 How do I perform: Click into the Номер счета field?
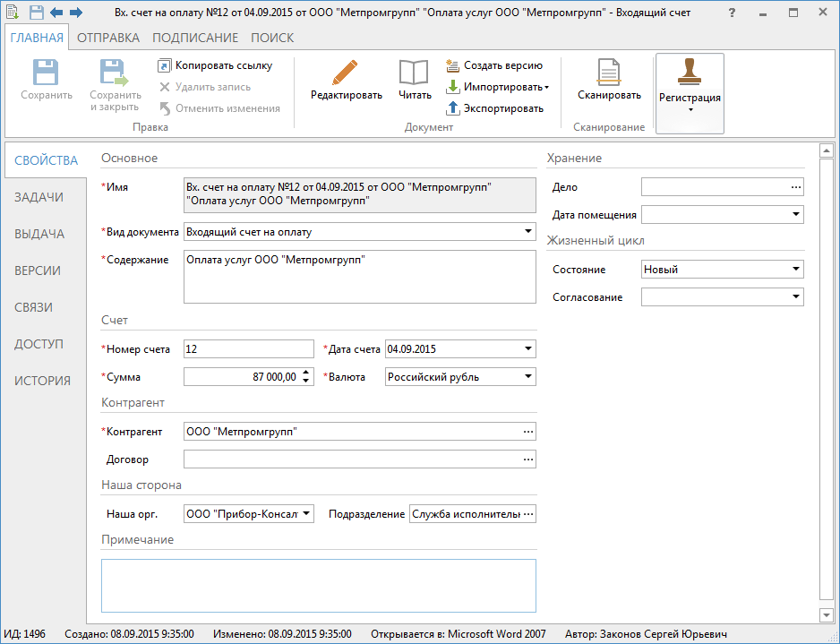(x=249, y=348)
